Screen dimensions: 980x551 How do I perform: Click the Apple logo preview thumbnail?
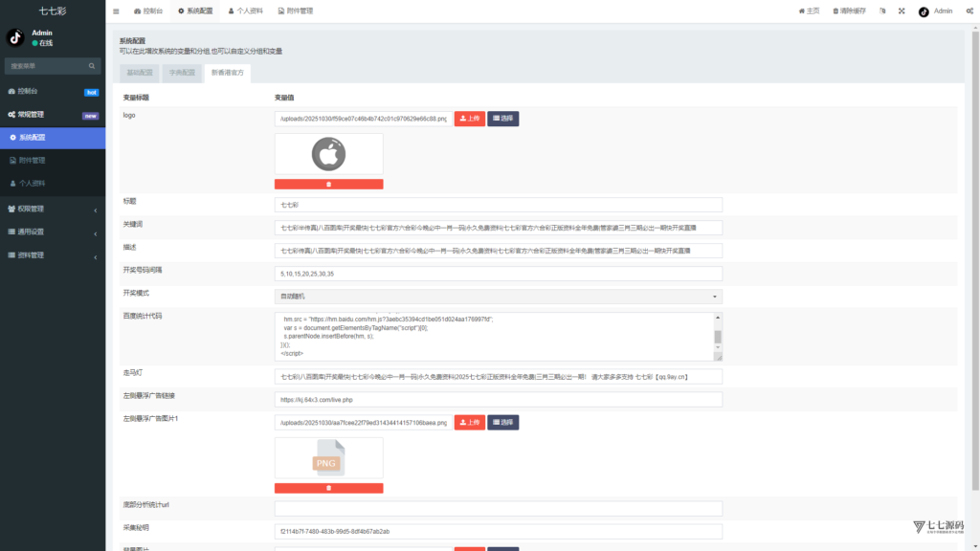(329, 154)
